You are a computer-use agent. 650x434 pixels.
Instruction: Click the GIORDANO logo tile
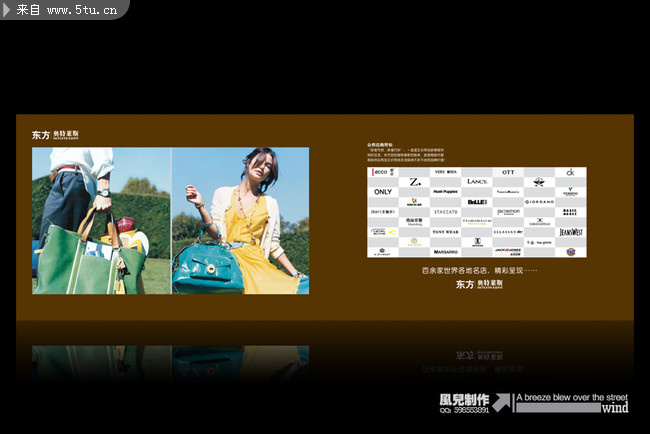tap(539, 202)
